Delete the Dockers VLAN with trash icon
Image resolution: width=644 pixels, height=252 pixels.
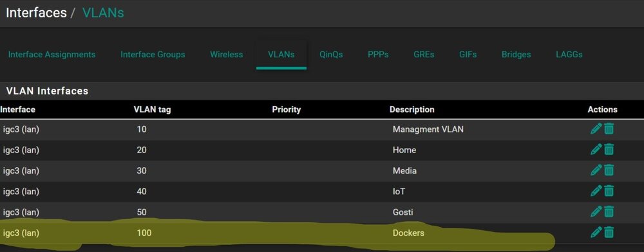pyautogui.click(x=609, y=233)
